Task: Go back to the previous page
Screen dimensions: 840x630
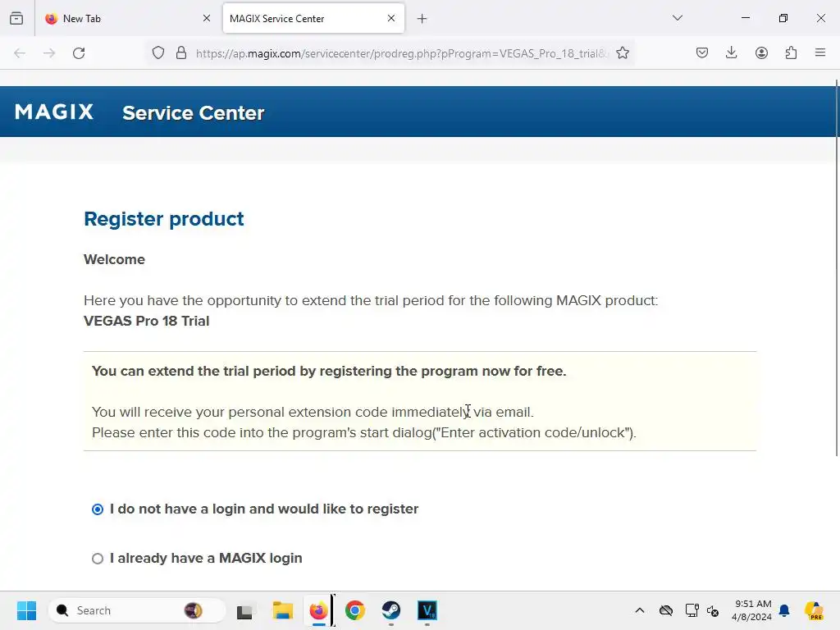Action: pos(20,53)
